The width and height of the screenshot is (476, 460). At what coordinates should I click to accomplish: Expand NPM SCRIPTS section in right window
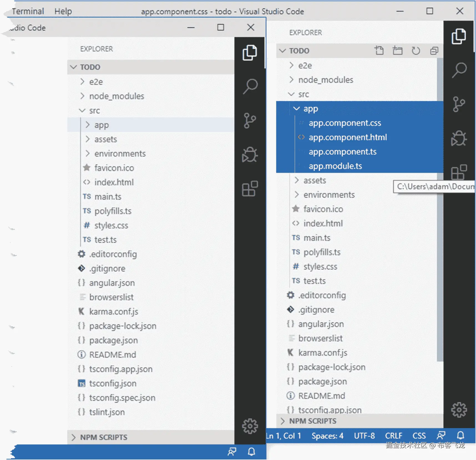click(359, 421)
